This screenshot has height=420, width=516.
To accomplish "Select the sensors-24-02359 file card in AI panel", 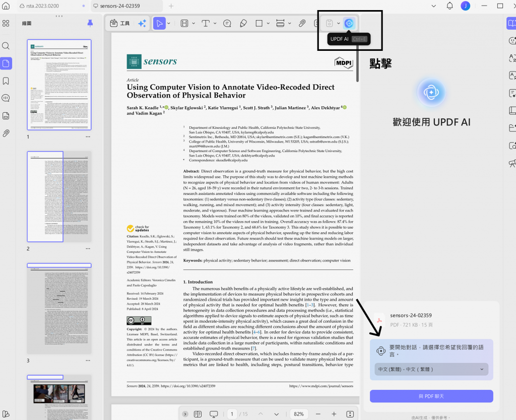I will (431, 320).
